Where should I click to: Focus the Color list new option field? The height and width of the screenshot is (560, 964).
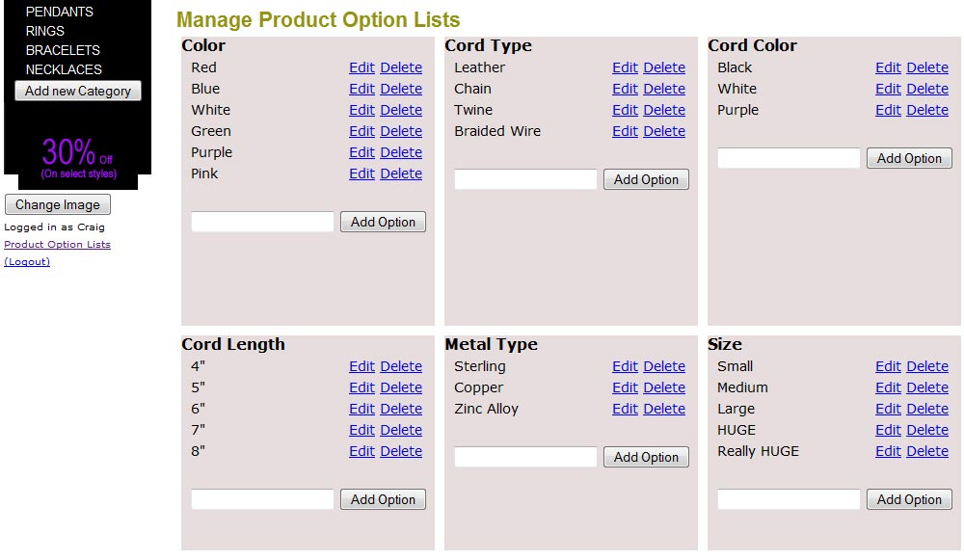[262, 222]
